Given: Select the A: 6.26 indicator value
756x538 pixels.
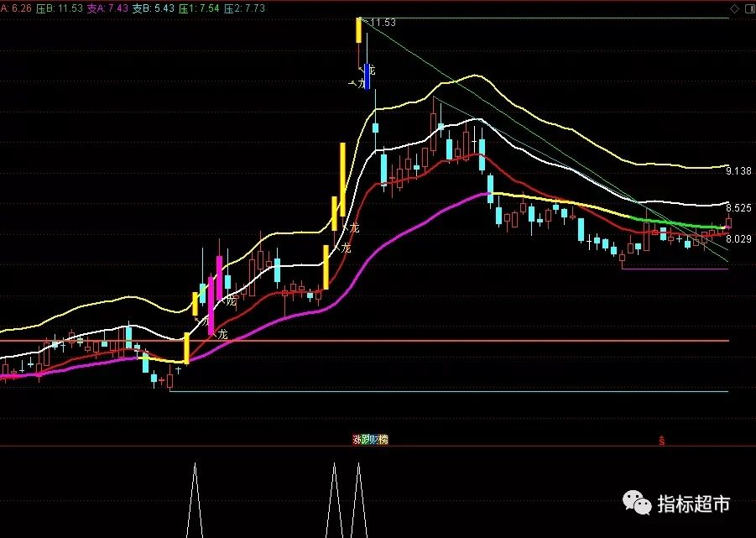Looking at the screenshot, I should point(16,8).
